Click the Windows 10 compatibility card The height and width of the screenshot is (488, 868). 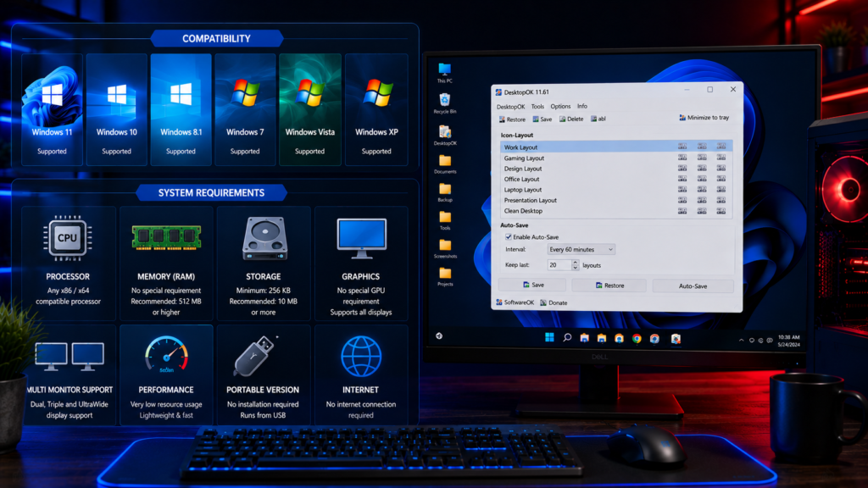(116, 109)
